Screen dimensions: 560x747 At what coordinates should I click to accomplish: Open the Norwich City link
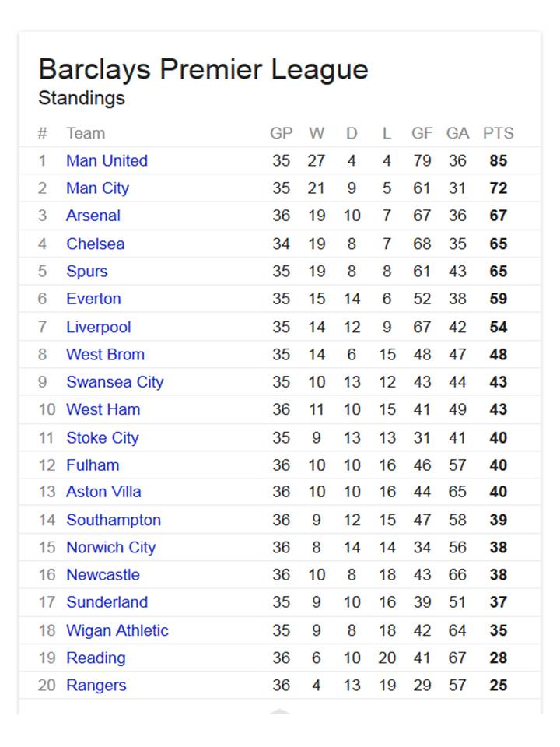coord(111,547)
